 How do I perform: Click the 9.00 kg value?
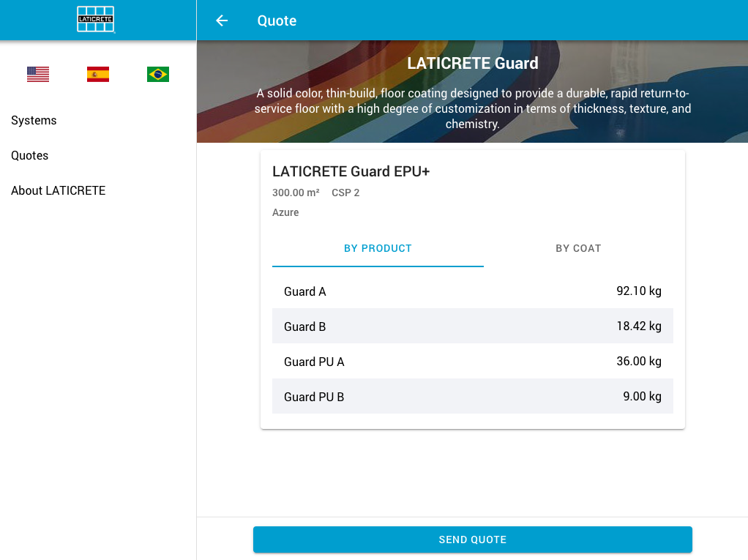pos(642,396)
